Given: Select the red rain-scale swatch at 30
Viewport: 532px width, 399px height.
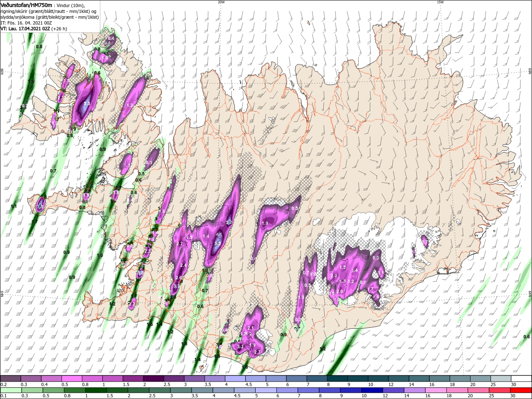Looking at the screenshot, I should tap(521, 390).
